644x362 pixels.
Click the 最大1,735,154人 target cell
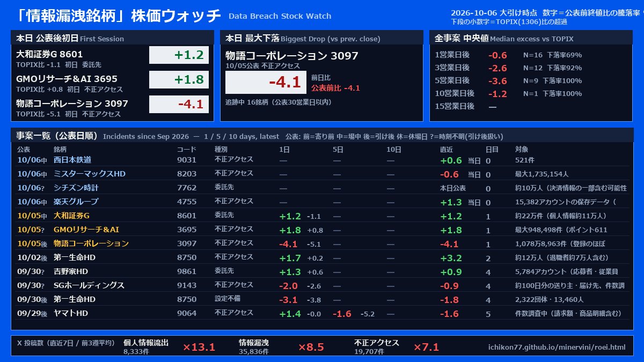point(541,174)
